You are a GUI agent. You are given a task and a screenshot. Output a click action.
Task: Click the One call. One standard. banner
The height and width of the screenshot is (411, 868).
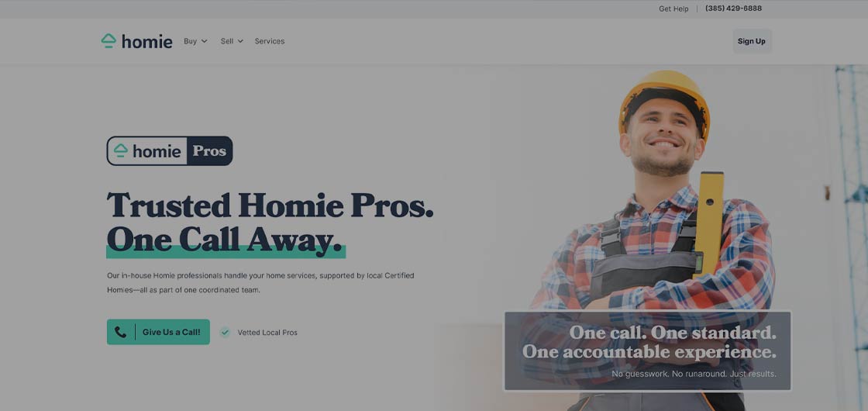tap(647, 351)
